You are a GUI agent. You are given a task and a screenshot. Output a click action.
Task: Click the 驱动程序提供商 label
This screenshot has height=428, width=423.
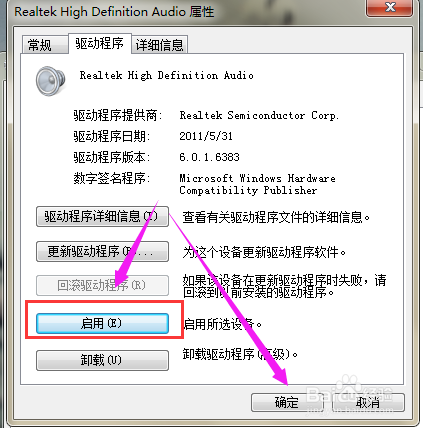117,116
